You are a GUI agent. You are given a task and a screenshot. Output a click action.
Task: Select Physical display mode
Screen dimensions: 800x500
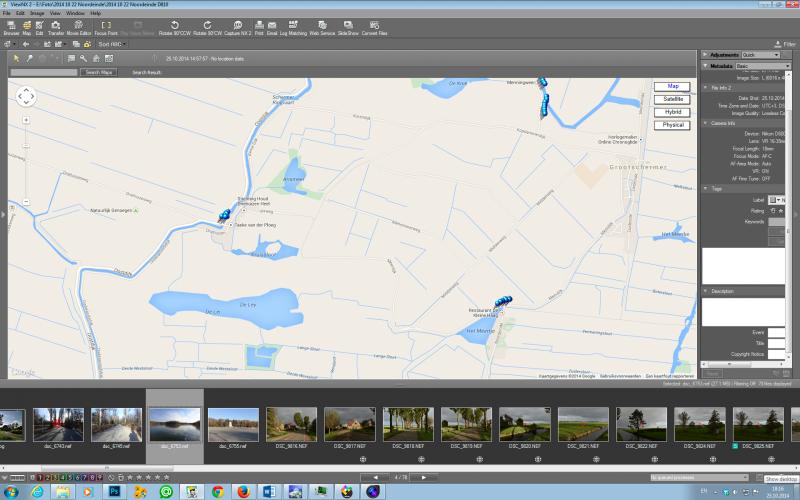[x=672, y=125]
